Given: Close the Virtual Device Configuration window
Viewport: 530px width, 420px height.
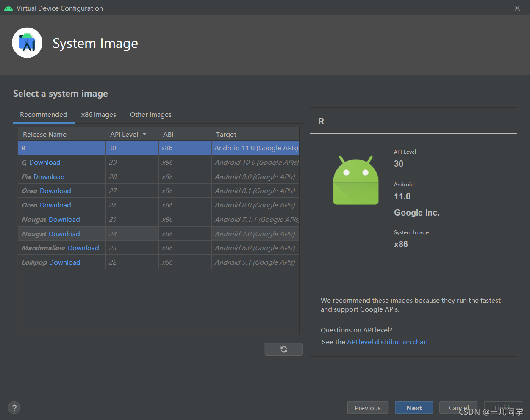Looking at the screenshot, I should pos(517,8).
